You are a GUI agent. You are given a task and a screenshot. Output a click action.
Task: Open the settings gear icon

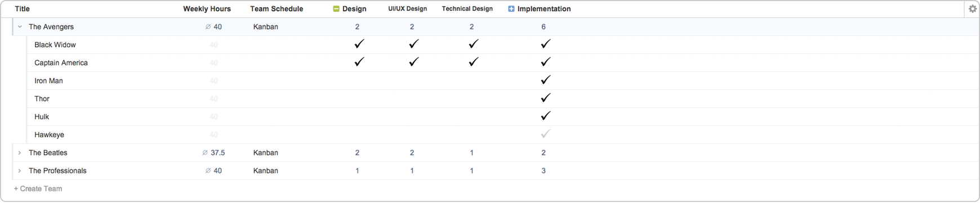(972, 8)
